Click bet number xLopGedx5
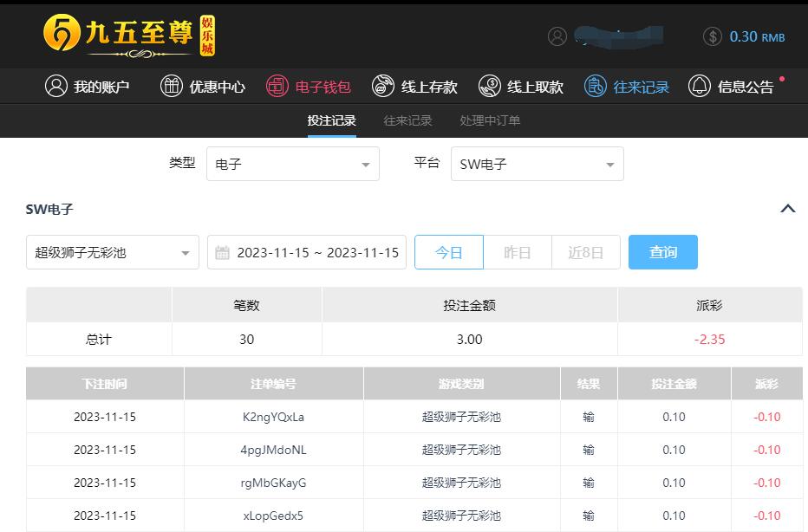Image resolution: width=808 pixels, height=532 pixels. click(274, 516)
